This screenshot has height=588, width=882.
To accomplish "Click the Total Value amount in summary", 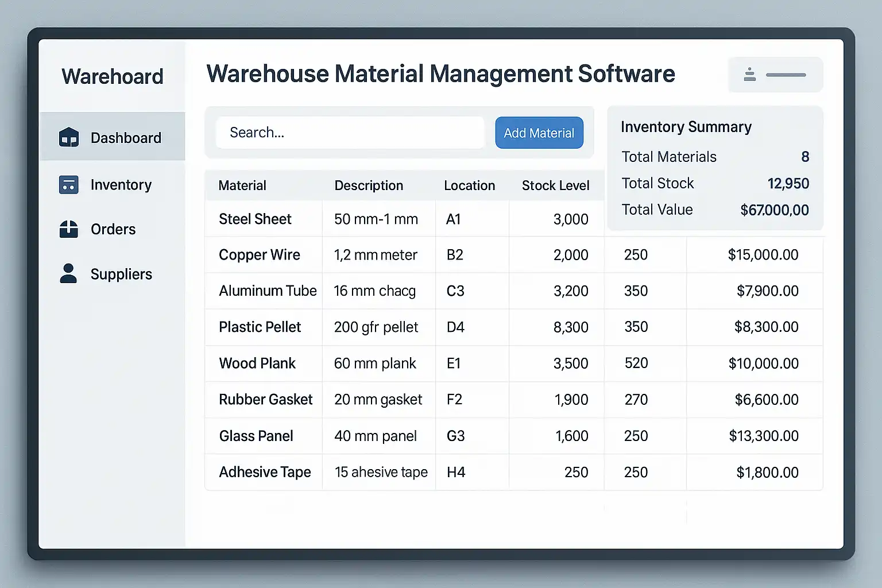I will pyautogui.click(x=774, y=210).
